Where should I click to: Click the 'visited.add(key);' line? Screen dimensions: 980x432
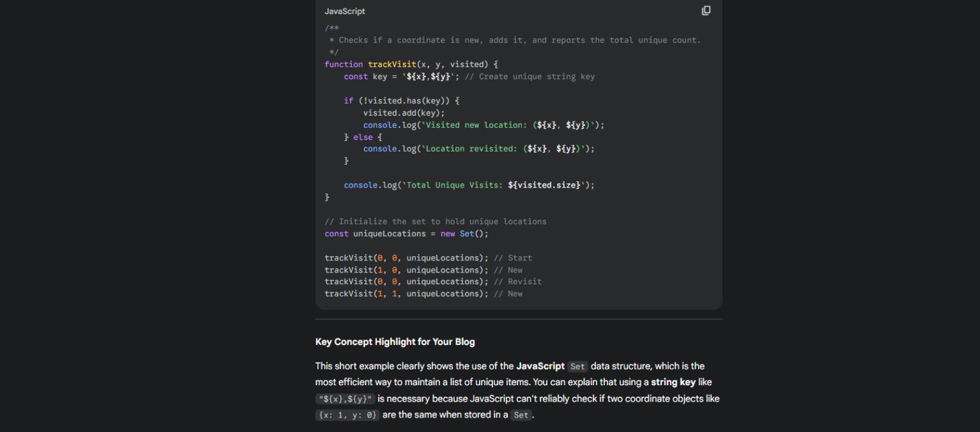tap(404, 113)
